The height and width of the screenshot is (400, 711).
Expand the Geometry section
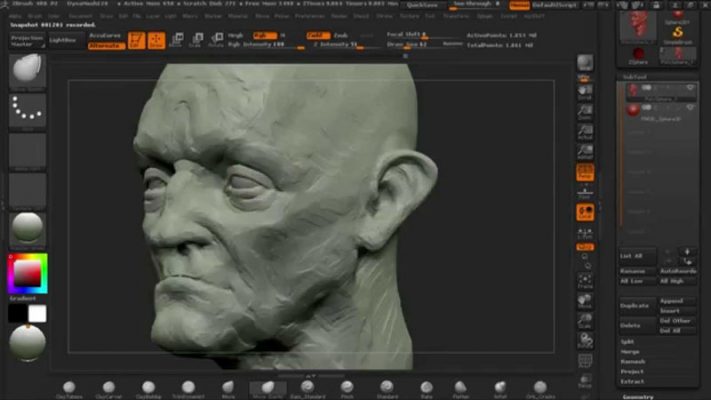point(638,396)
